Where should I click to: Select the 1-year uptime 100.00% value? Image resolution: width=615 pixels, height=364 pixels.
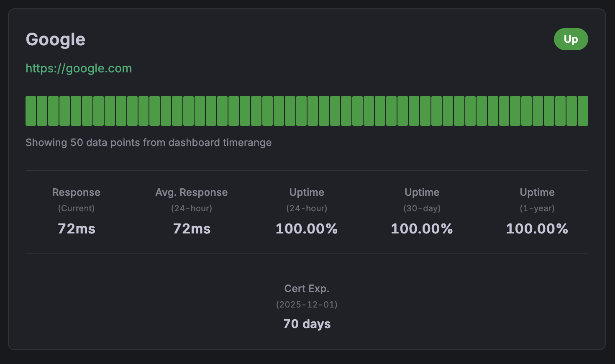[537, 229]
